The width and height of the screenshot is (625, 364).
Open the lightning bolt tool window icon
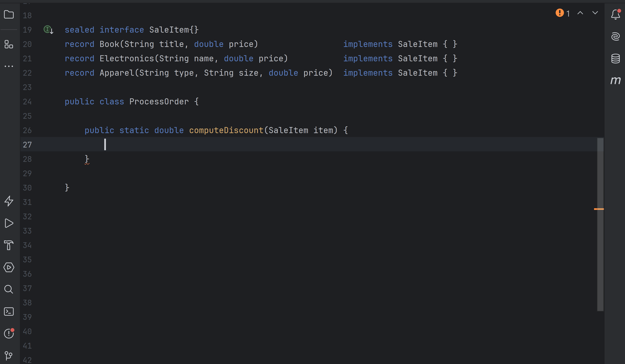(9, 201)
